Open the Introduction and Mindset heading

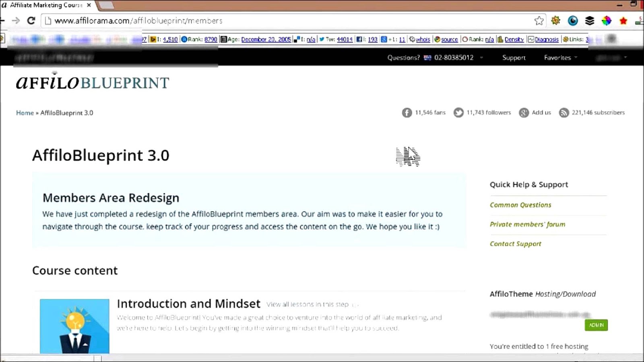coord(189,304)
